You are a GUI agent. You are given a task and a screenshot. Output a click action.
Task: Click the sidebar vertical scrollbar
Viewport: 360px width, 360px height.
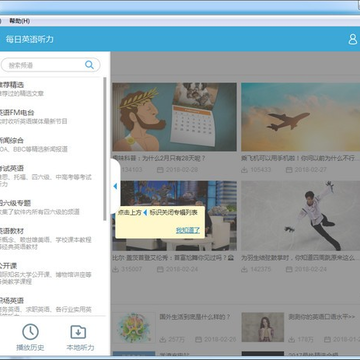coord(105,149)
